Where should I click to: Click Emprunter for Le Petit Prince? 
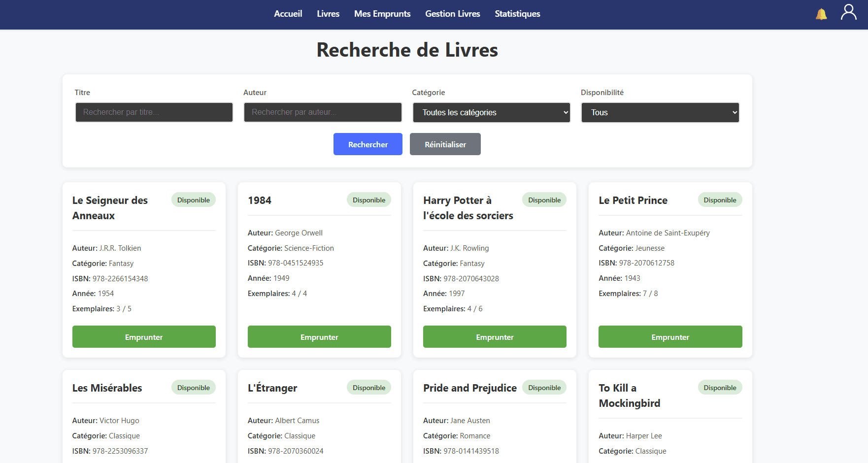(670, 336)
